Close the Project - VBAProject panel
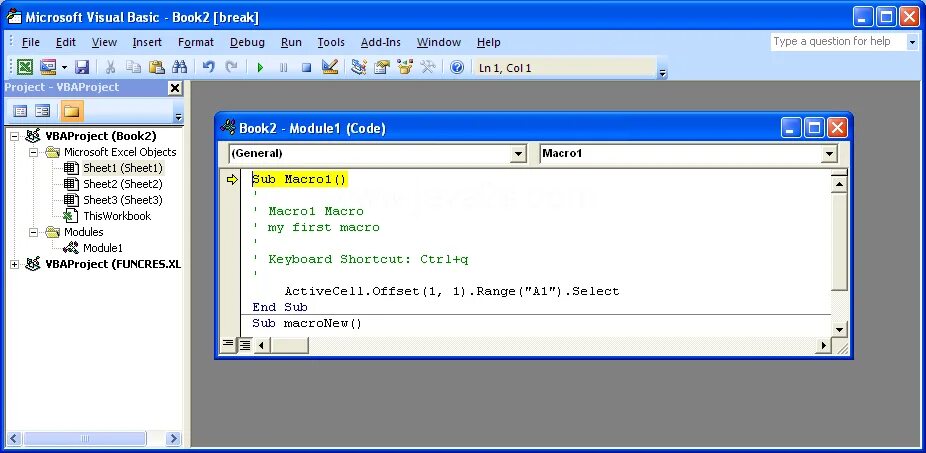This screenshot has width=926, height=453. 175,88
